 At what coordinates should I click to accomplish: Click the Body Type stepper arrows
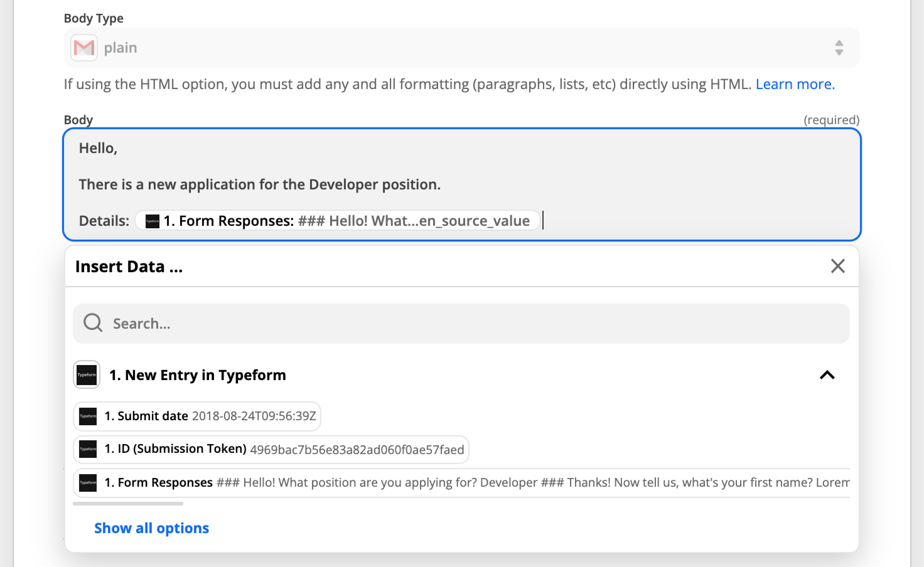click(x=839, y=48)
